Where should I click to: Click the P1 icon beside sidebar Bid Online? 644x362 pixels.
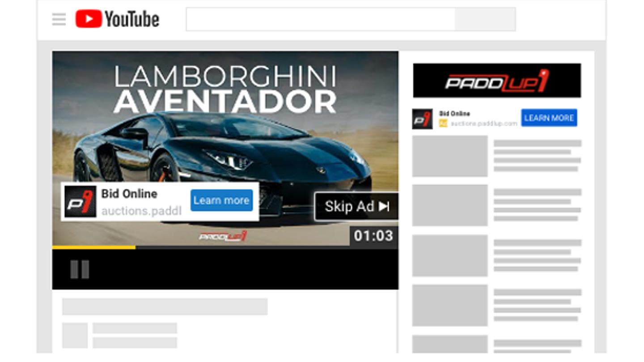tap(422, 119)
